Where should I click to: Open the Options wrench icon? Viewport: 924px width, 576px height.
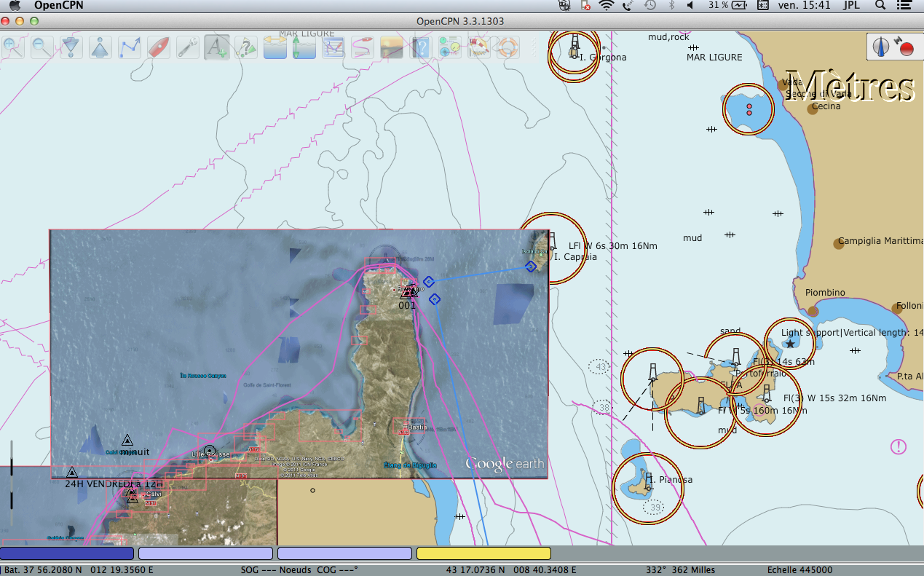point(187,48)
